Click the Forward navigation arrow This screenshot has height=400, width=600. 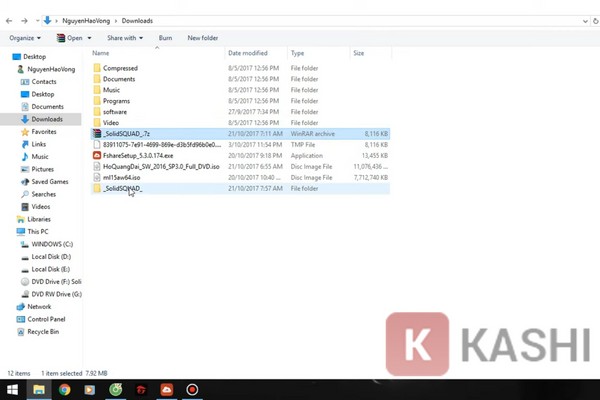(x=24, y=21)
